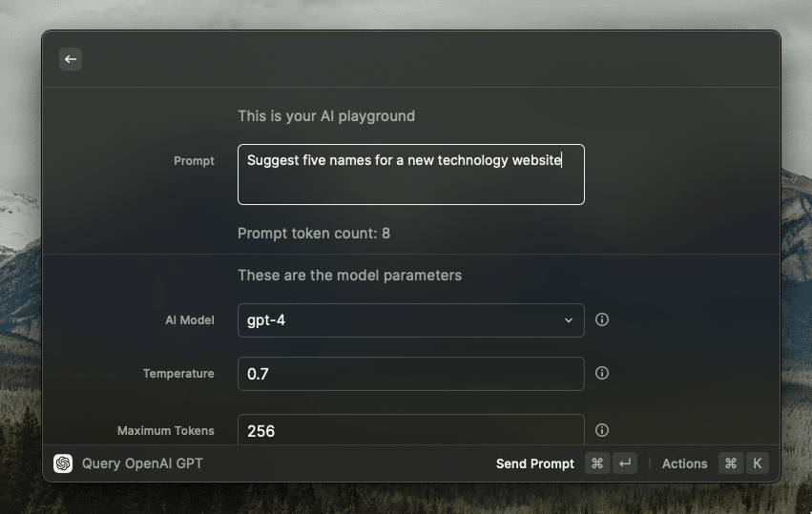Image resolution: width=812 pixels, height=514 pixels.
Task: Click the AI Model label
Action: (190, 320)
